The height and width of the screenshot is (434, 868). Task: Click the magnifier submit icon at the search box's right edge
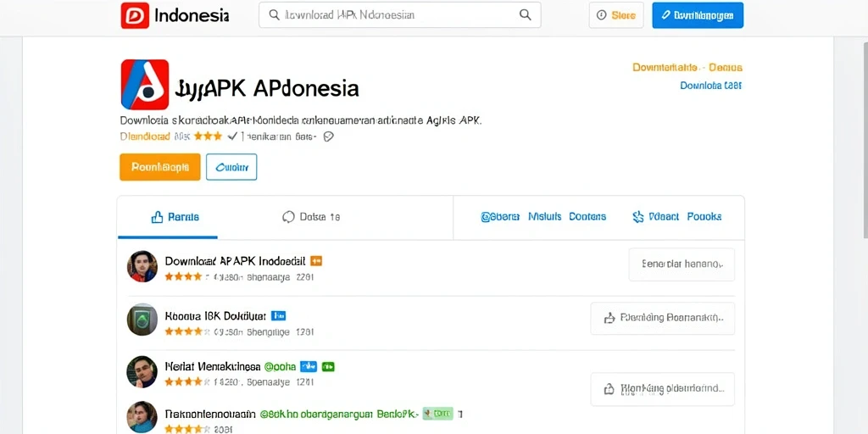click(x=526, y=15)
